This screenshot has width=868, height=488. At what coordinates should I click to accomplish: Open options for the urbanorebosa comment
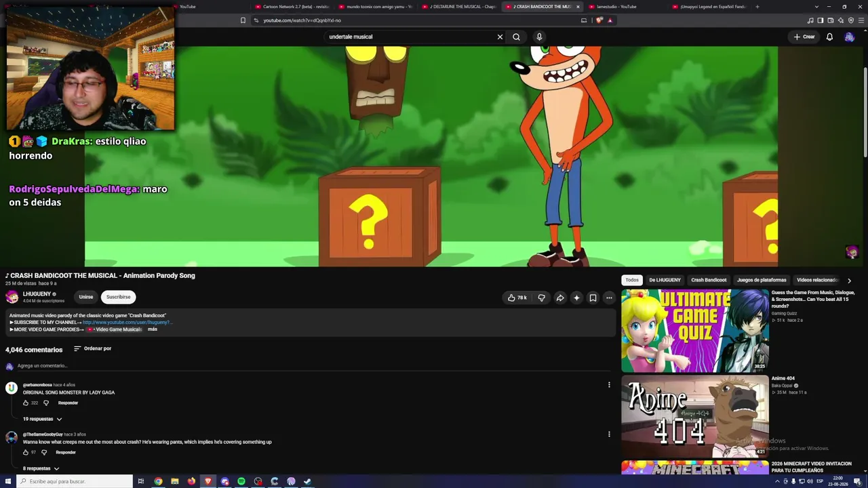[x=609, y=385]
